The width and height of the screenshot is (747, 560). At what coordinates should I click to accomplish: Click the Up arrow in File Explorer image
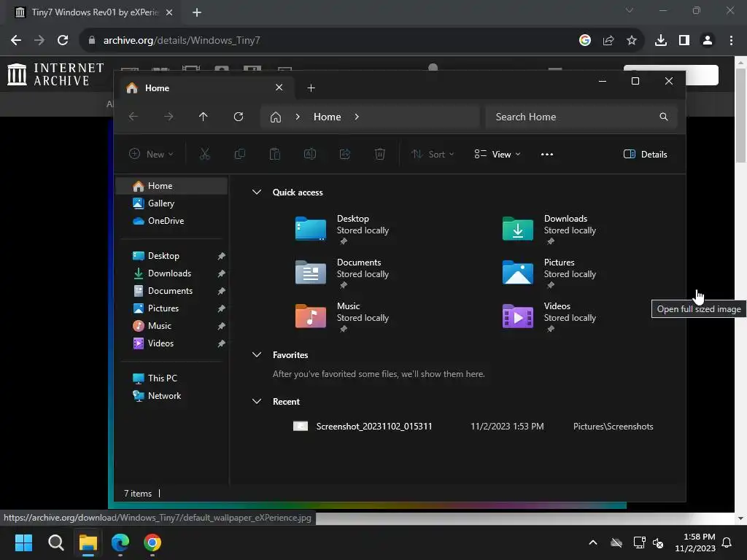click(203, 117)
